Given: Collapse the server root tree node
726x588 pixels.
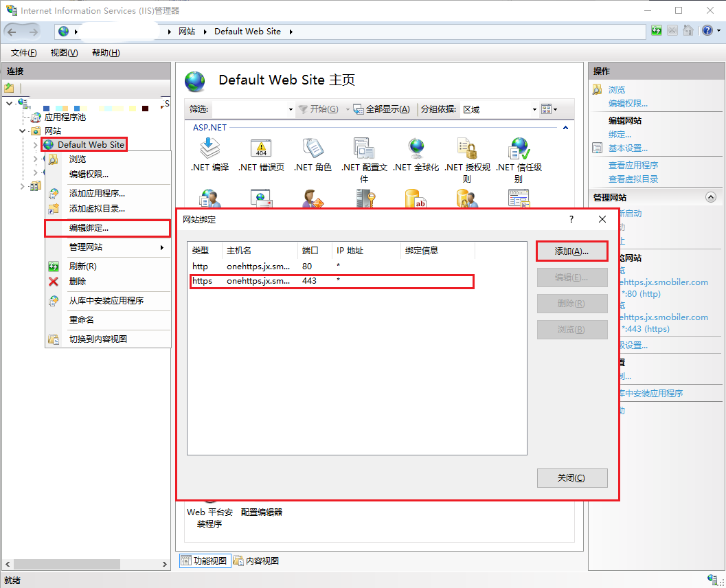Looking at the screenshot, I should pos(9,103).
